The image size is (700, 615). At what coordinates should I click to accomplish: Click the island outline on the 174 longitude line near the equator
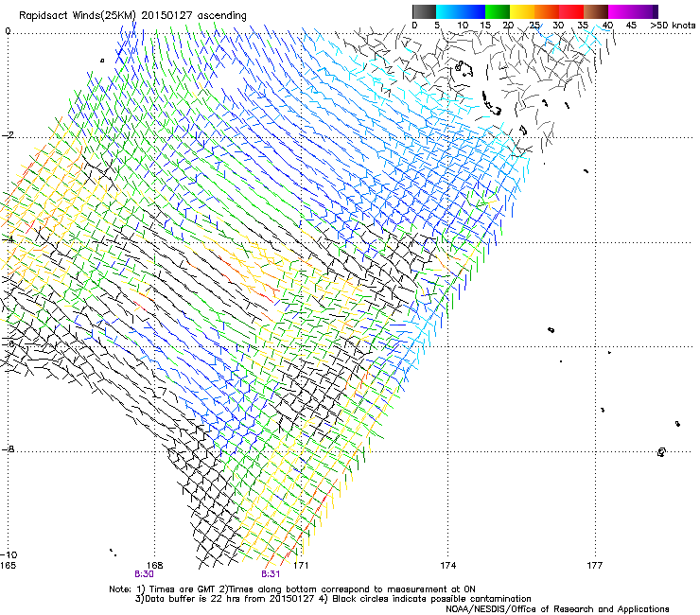[x=464, y=68]
